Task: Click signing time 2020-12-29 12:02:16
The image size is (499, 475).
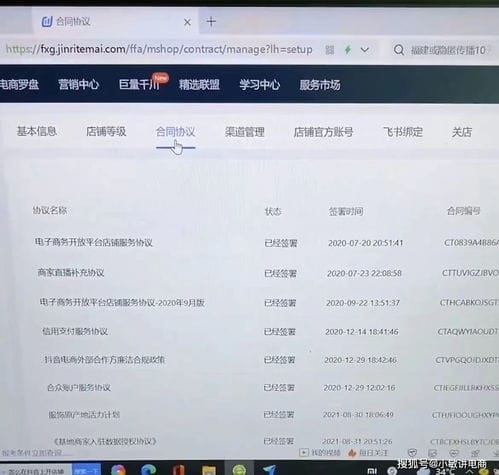Action: click(x=359, y=388)
